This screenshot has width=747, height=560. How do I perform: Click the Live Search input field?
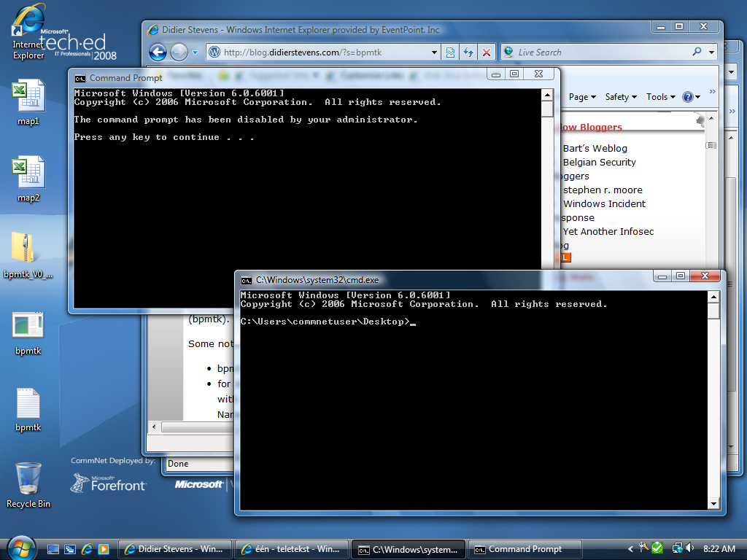click(602, 52)
